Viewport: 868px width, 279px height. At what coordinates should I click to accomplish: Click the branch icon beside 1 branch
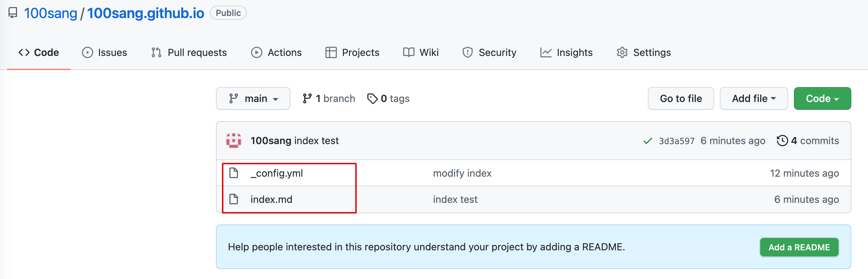[x=307, y=98]
